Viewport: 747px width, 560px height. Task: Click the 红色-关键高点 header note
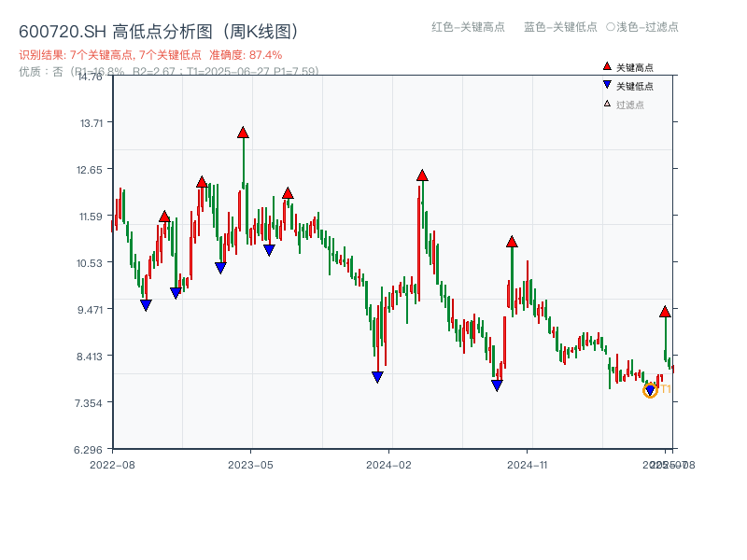(468, 27)
